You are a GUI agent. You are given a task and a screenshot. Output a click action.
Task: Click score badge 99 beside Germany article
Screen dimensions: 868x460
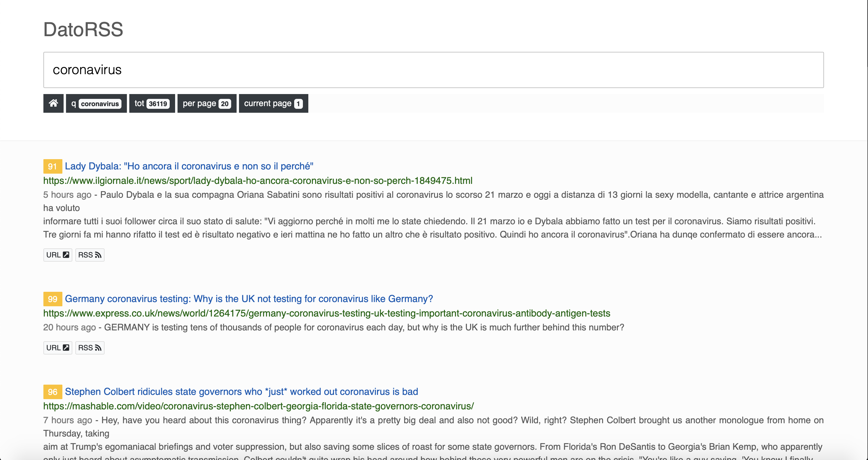[x=52, y=299]
